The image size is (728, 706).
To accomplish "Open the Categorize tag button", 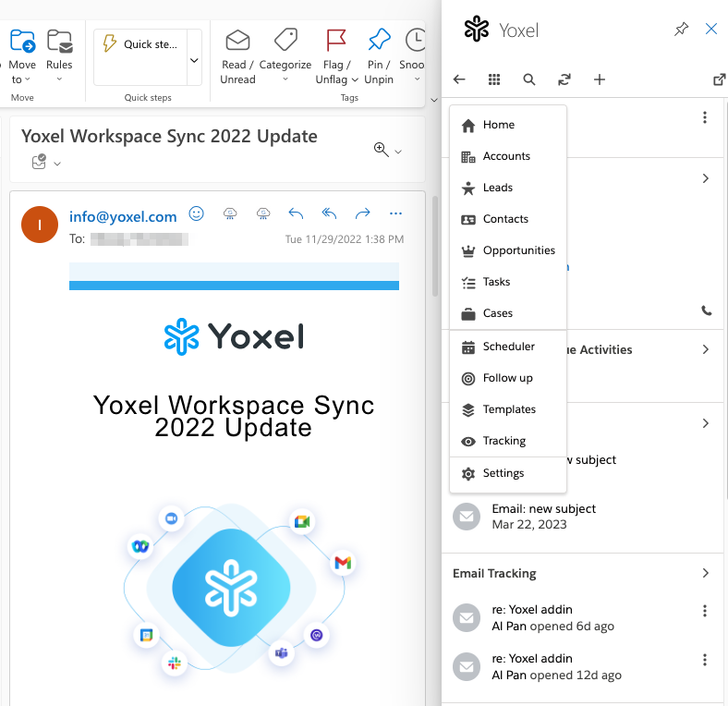I will [x=285, y=56].
